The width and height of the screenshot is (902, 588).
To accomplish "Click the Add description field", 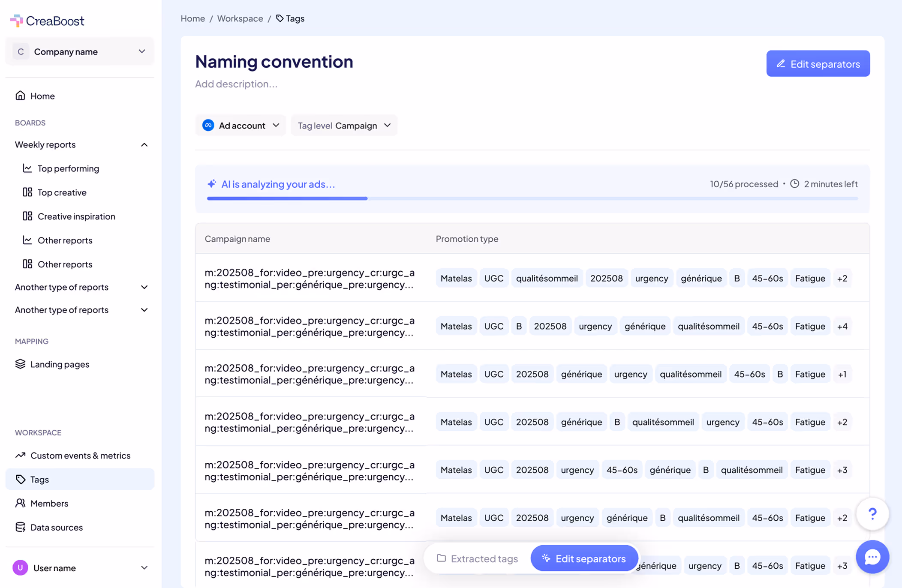I will 236,84.
